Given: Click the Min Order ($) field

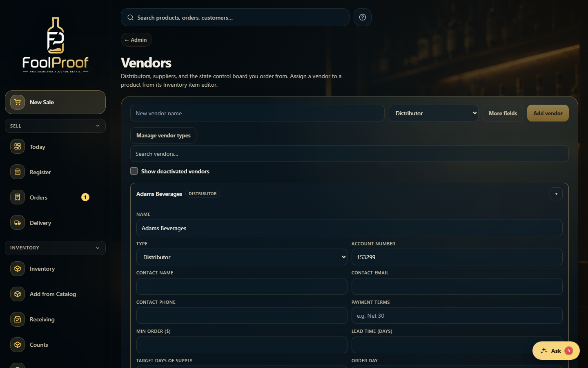Looking at the screenshot, I should click(x=242, y=345).
